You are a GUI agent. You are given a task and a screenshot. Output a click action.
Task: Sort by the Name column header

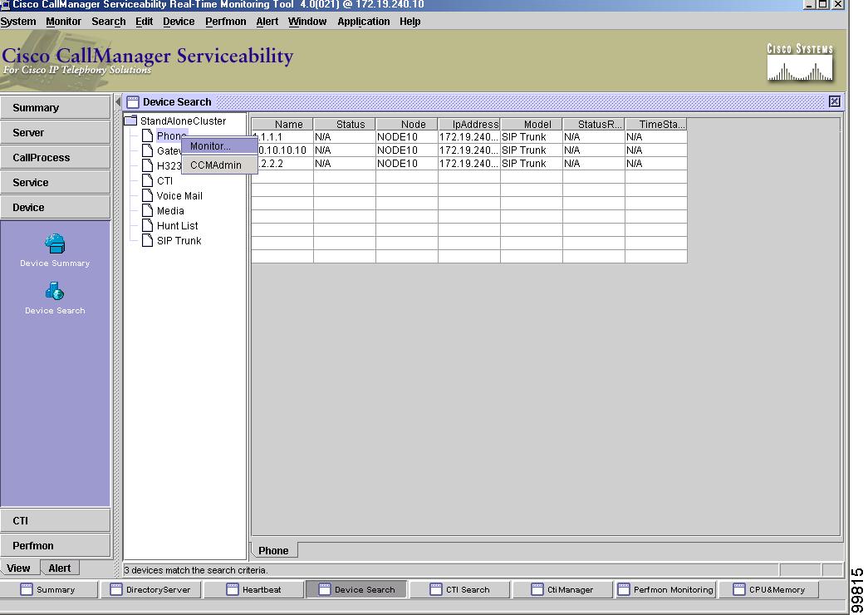pyautogui.click(x=283, y=124)
